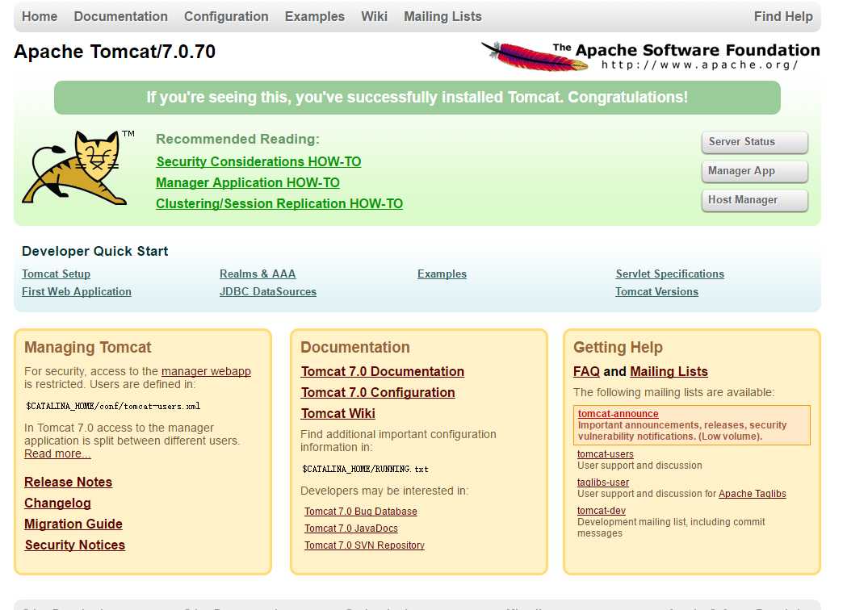Open the tomcat-dev mailing list link
This screenshot has height=610, width=868.
click(602, 511)
